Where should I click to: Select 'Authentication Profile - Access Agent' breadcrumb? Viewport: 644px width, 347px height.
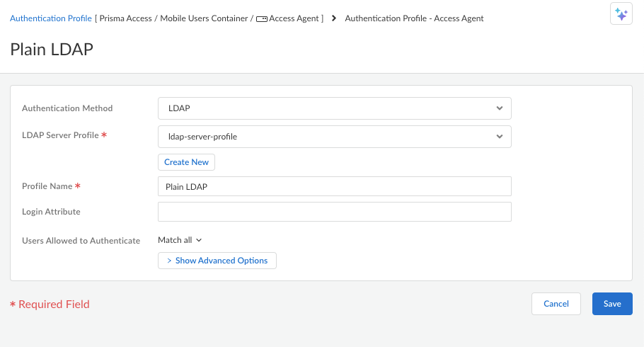(414, 18)
